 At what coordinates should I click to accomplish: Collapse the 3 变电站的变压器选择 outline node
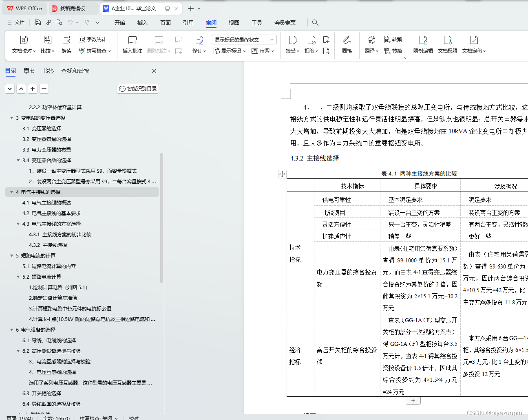tap(12, 118)
